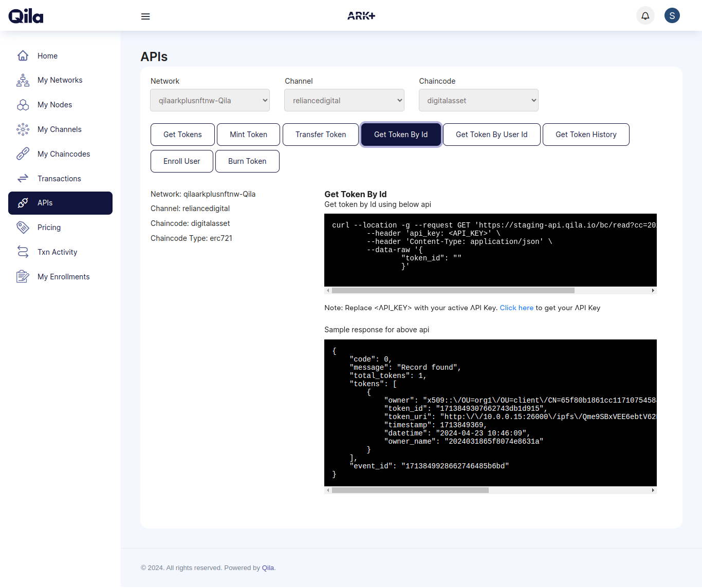Open the Channel dropdown
Viewport: 702px width, 588px height.
click(x=344, y=100)
